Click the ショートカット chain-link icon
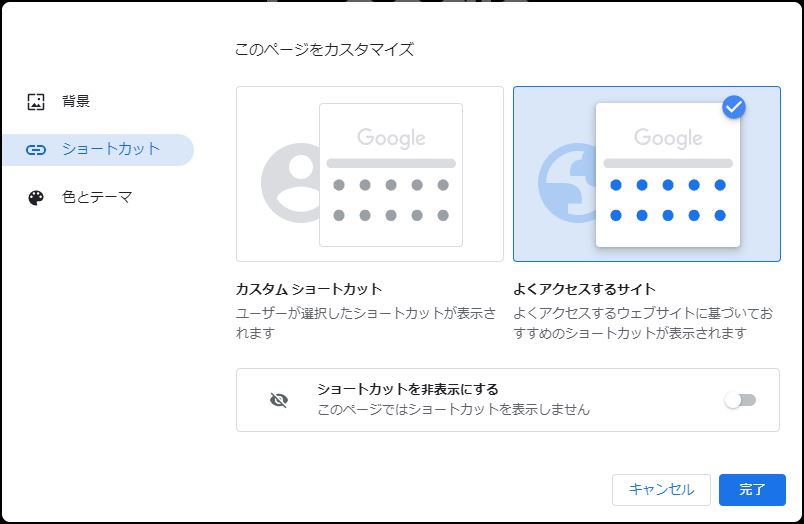 (36, 150)
